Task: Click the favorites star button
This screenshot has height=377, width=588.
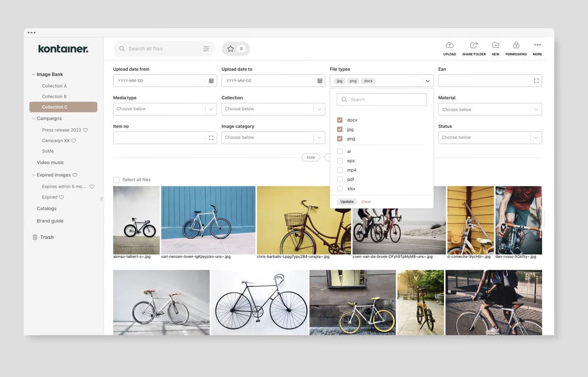Action: point(236,49)
